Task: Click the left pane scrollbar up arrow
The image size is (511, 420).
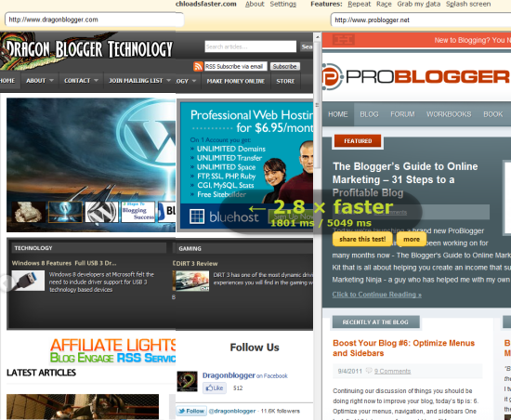Action: (318, 37)
